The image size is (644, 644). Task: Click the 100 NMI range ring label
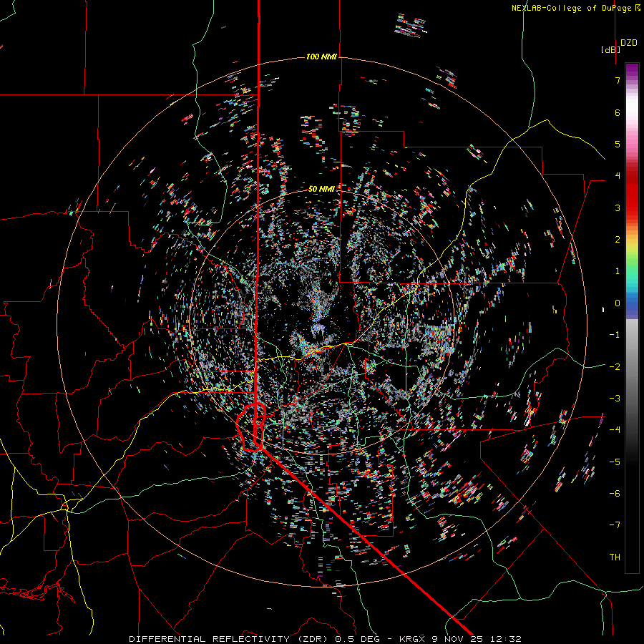click(321, 57)
